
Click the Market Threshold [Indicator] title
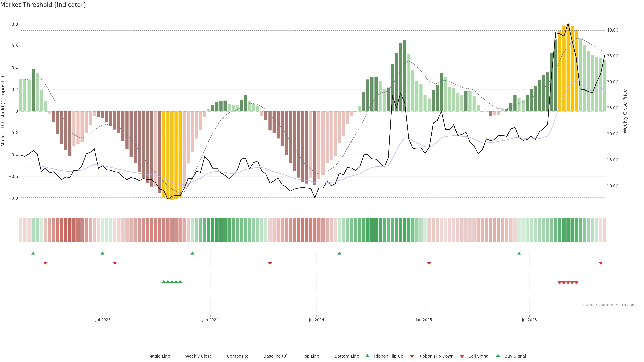[43, 5]
